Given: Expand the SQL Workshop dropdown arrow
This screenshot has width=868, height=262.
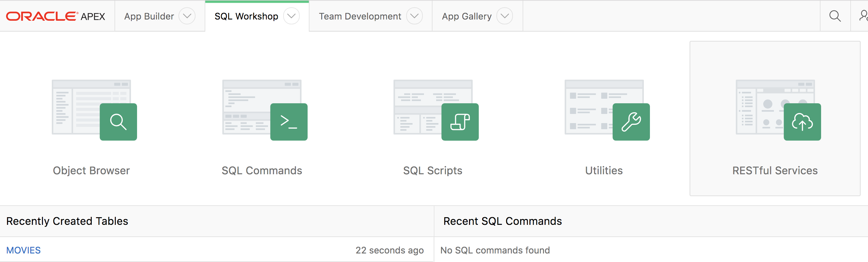Looking at the screenshot, I should coord(291,16).
